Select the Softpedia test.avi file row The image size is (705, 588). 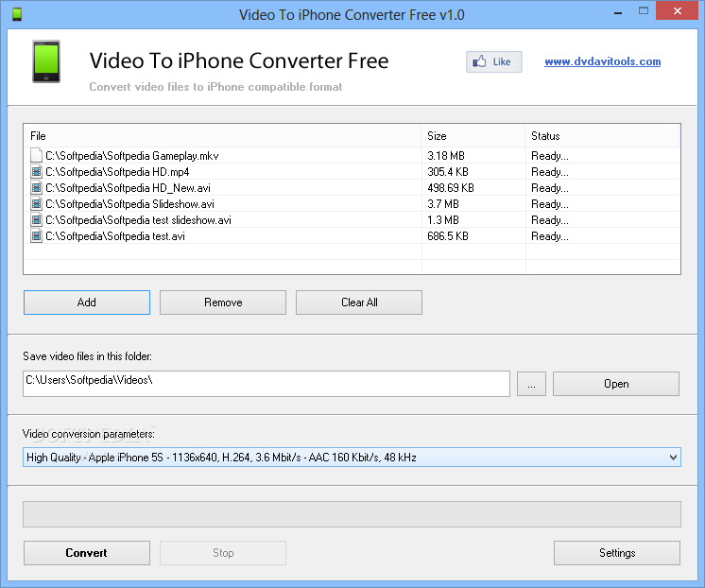pyautogui.click(x=352, y=236)
